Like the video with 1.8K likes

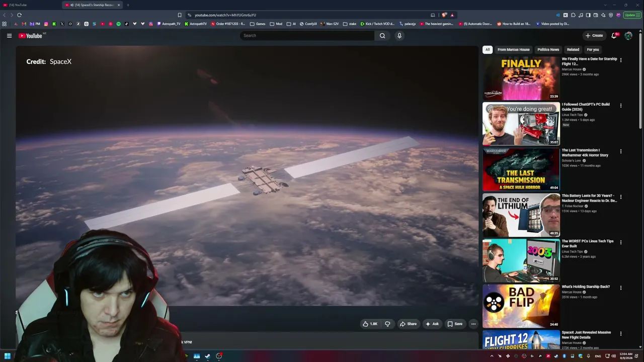coord(370,324)
